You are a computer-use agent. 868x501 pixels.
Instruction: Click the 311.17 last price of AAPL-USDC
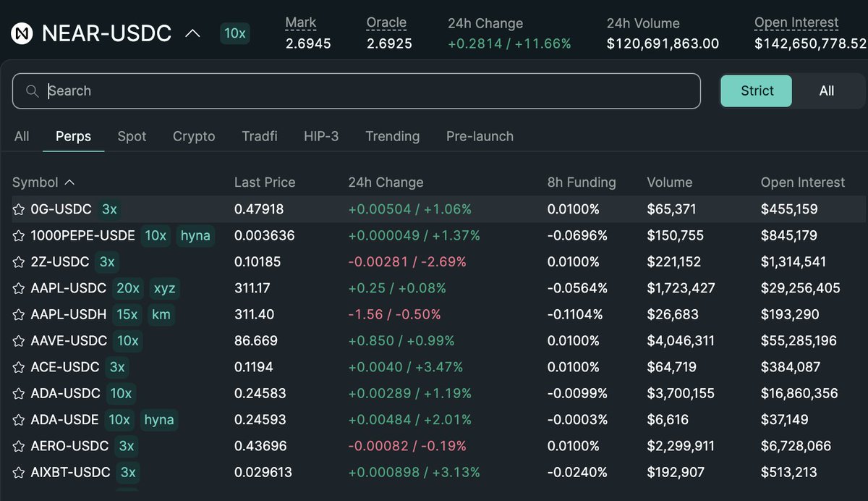click(252, 288)
